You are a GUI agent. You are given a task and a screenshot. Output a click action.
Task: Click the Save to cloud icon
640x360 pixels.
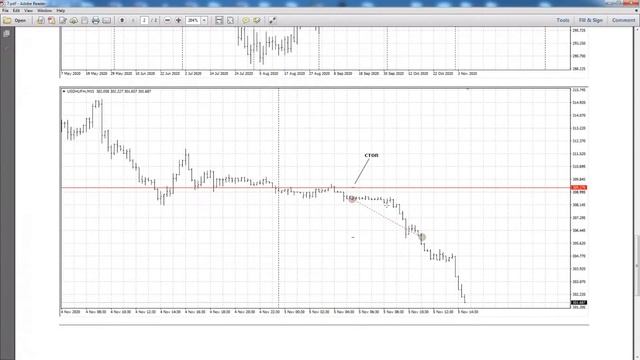(x=74, y=20)
